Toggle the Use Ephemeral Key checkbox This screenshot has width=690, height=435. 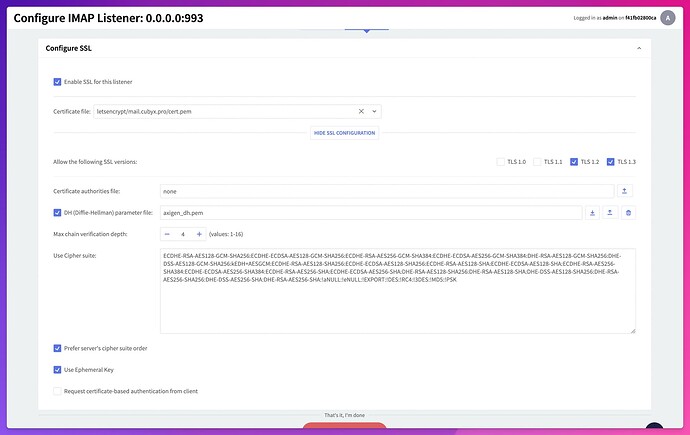57,369
